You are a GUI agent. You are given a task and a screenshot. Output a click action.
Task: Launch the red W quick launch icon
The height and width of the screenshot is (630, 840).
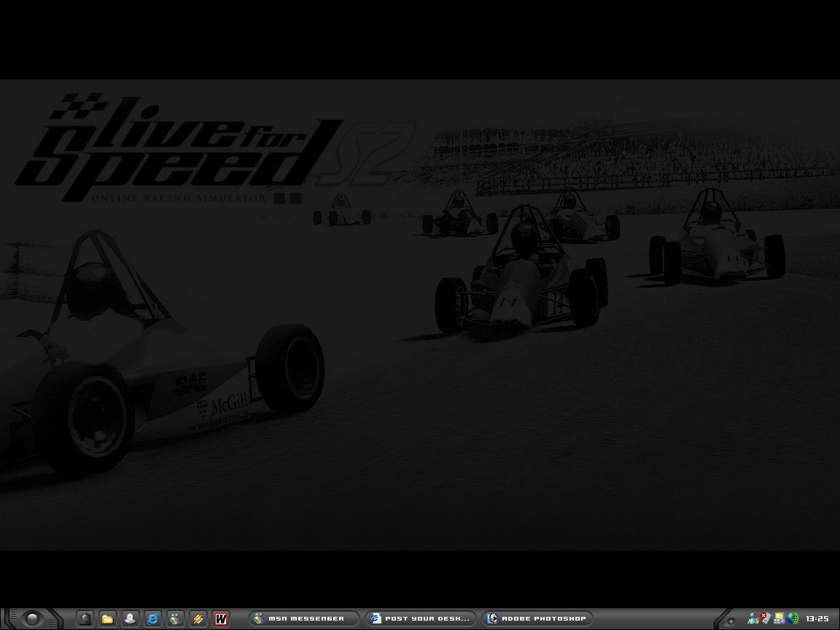[x=221, y=619]
